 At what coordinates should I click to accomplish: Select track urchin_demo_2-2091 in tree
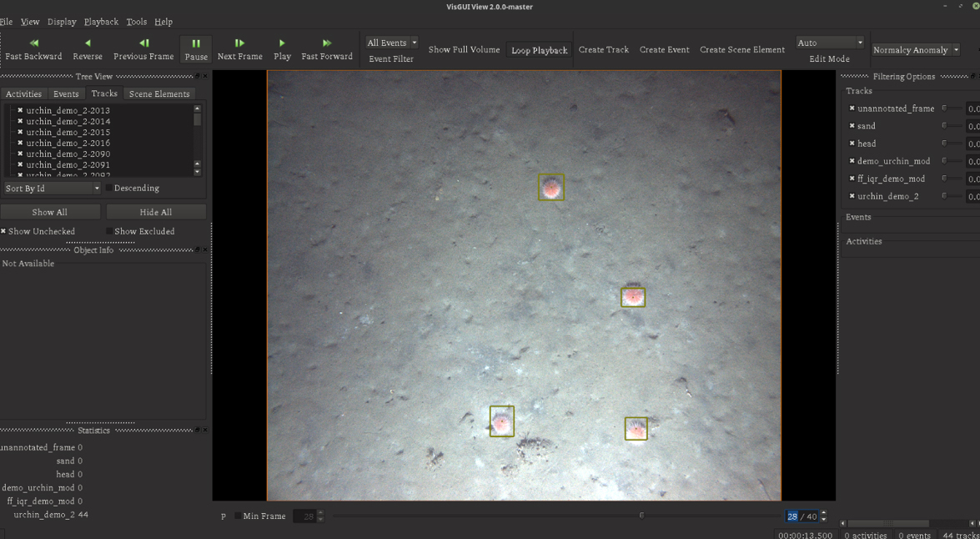(x=68, y=164)
